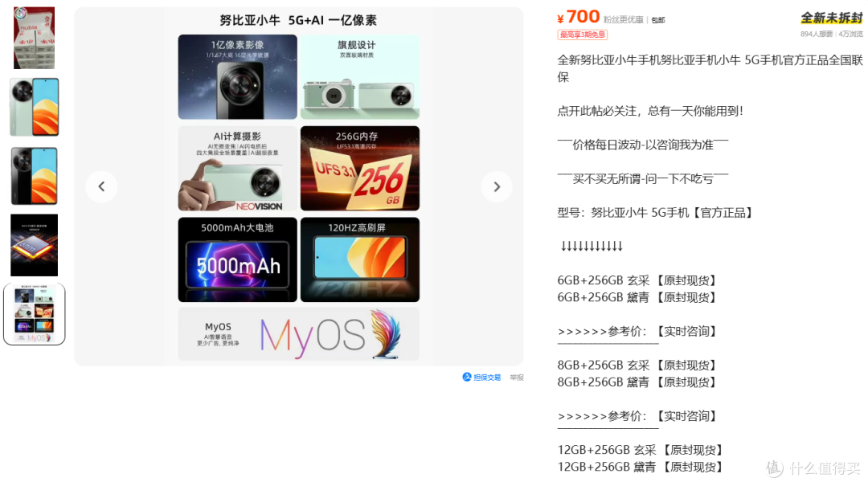Click the 努比亚小牛 5G+AI 一亿像素 heading
The width and height of the screenshot is (868, 486).
pos(298,20)
